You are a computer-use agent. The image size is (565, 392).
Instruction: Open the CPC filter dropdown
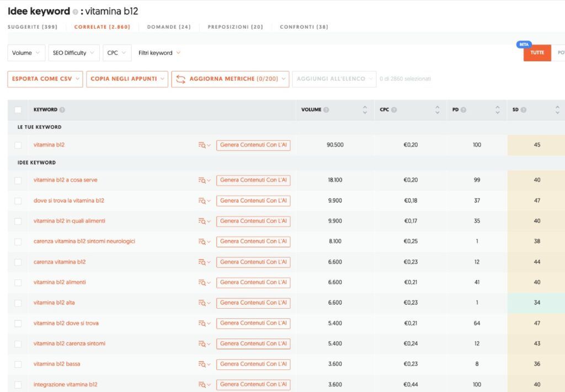117,53
